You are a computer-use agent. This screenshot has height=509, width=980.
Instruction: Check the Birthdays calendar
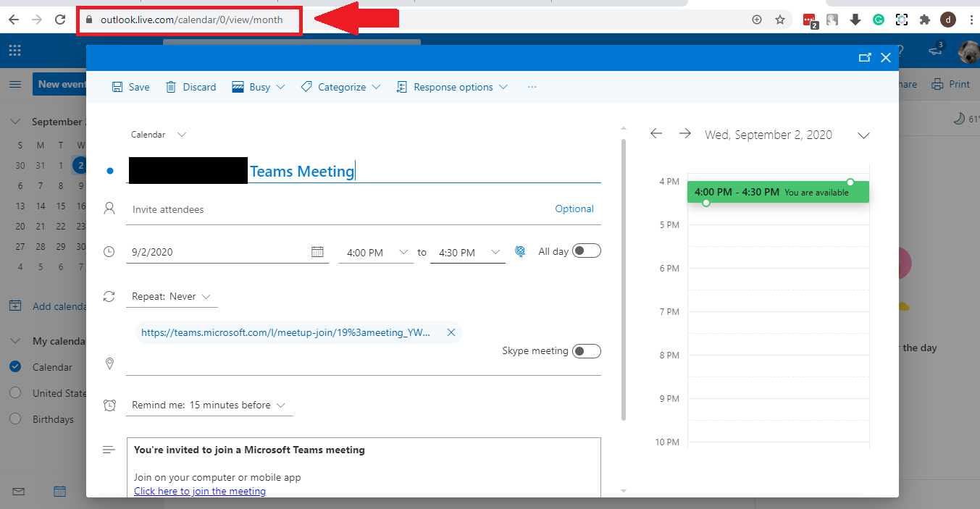[15, 418]
